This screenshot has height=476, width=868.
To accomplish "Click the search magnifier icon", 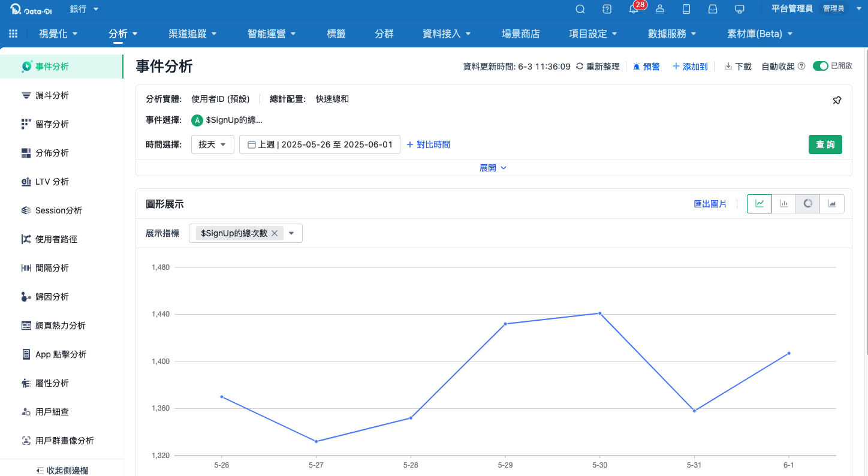I will (580, 9).
